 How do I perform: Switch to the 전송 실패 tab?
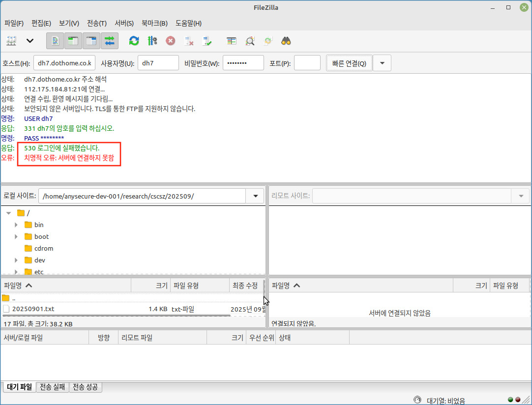52,387
